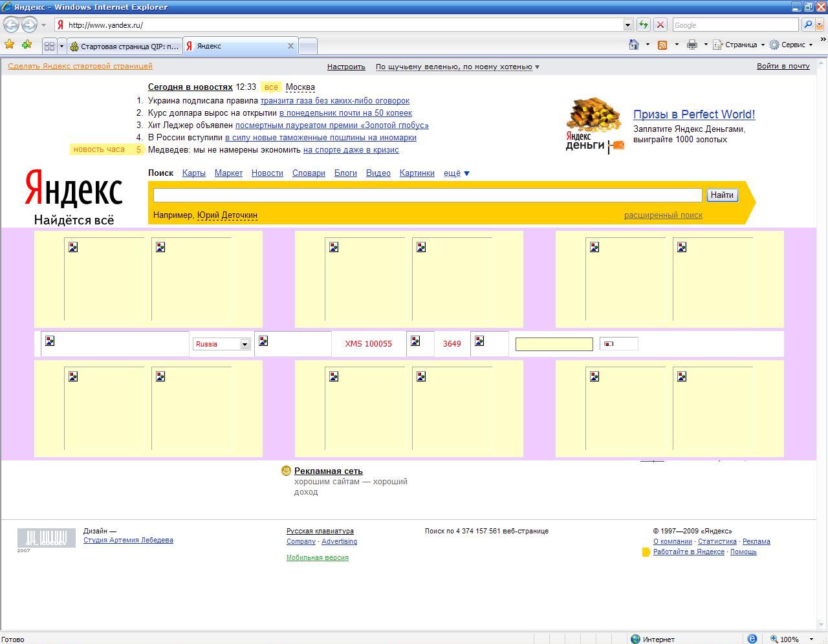Open the RSS feeds icon
This screenshot has height=644, width=828.
662,45
